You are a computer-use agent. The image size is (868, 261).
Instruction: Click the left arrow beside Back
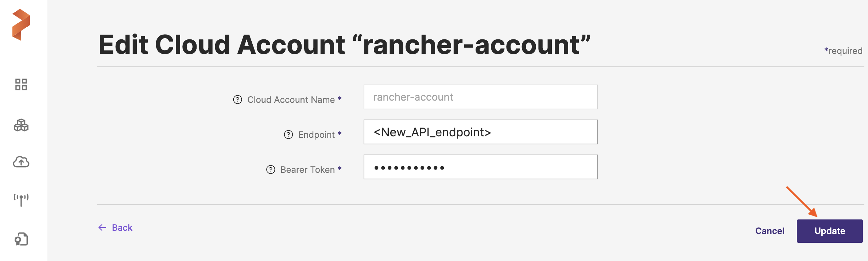click(x=102, y=227)
